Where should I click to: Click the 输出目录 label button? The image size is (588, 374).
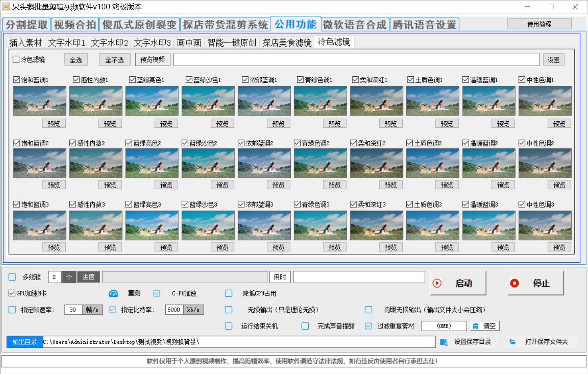pos(24,342)
